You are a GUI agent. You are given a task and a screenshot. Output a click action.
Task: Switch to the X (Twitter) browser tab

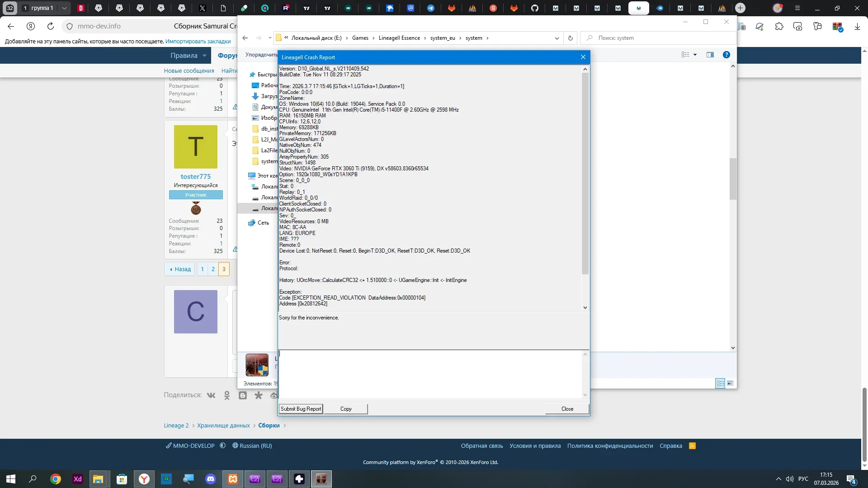tap(203, 8)
